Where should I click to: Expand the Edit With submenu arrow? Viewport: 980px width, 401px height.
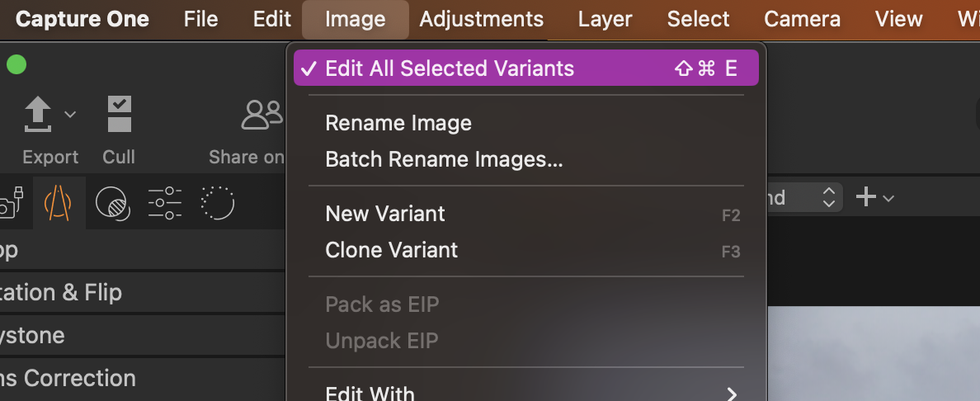click(x=731, y=394)
